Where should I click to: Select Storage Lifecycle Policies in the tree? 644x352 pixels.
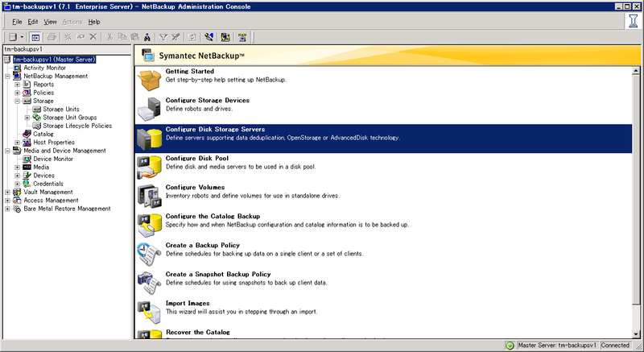coord(77,126)
